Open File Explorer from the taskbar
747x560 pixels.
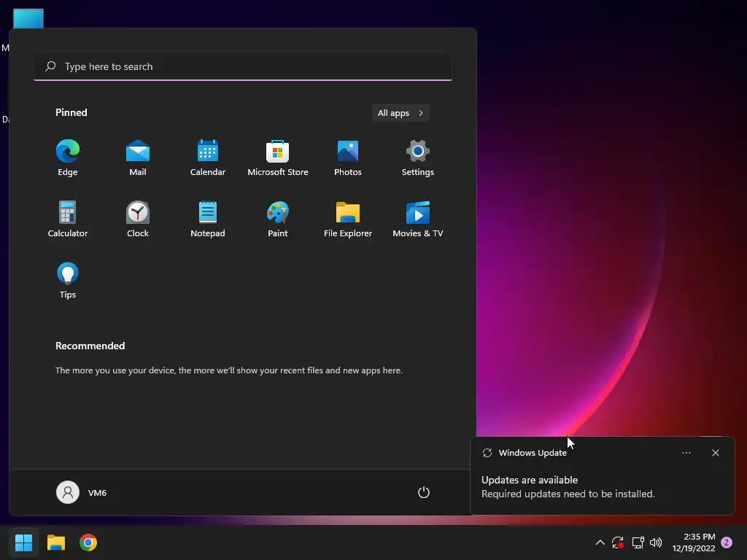pos(55,542)
